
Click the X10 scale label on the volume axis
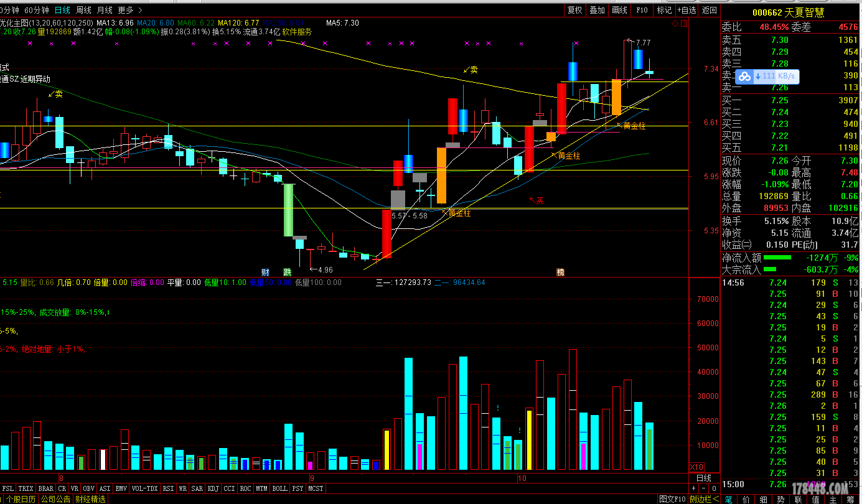tap(696, 467)
